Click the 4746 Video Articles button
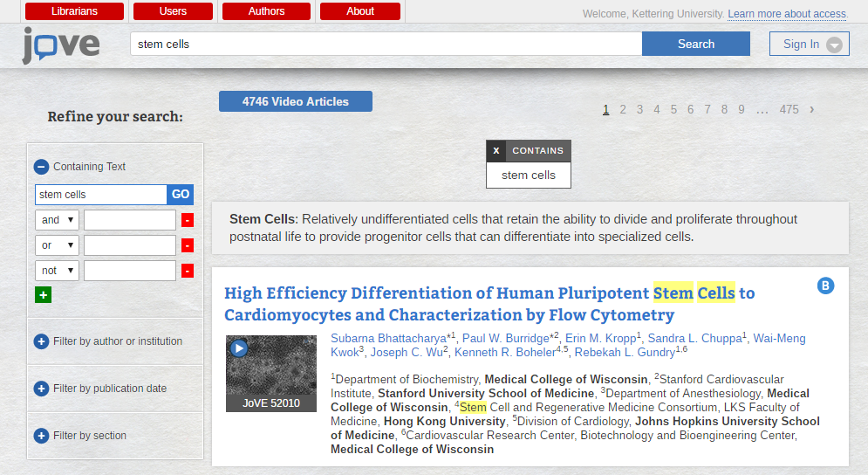The image size is (868, 475). 296,101
